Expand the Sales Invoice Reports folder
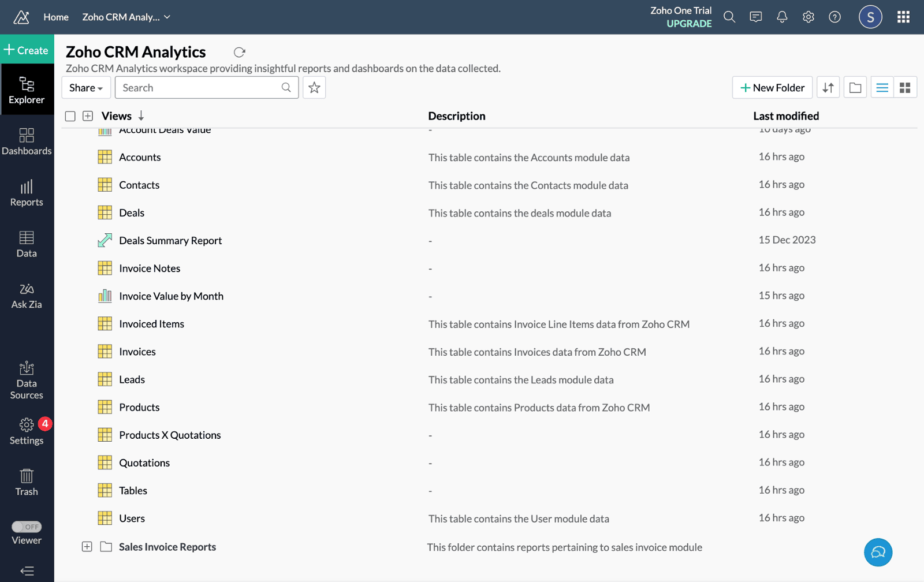The height and width of the screenshot is (582, 924). pos(87,546)
